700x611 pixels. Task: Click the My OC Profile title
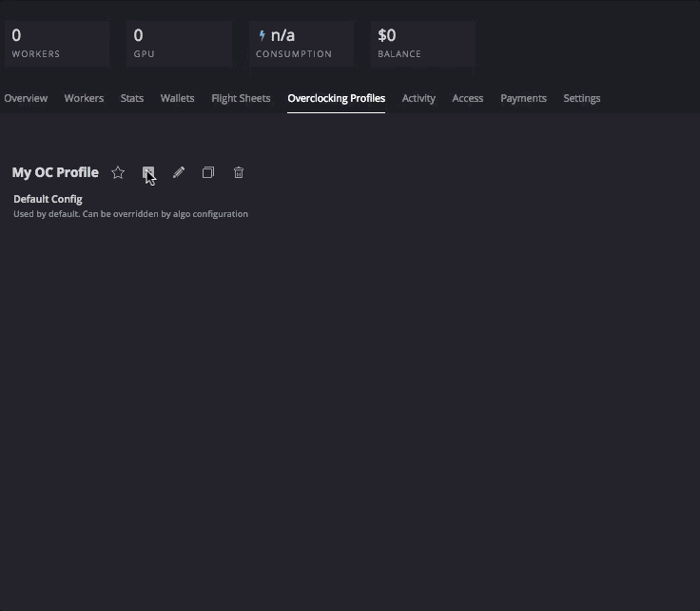[x=55, y=172]
